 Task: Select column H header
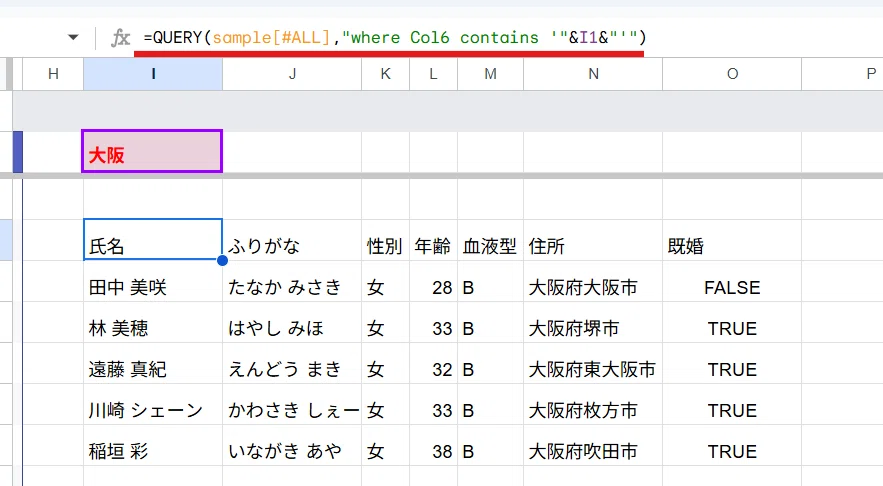coord(53,74)
